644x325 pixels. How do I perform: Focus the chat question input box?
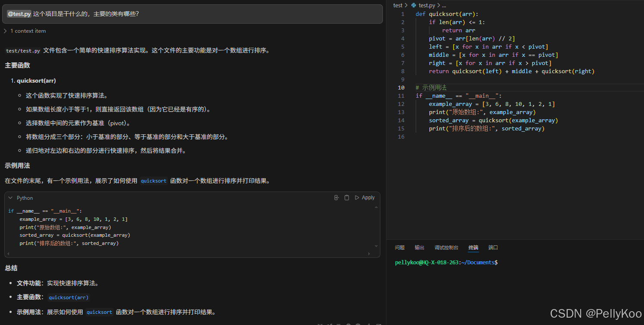pyautogui.click(x=192, y=14)
